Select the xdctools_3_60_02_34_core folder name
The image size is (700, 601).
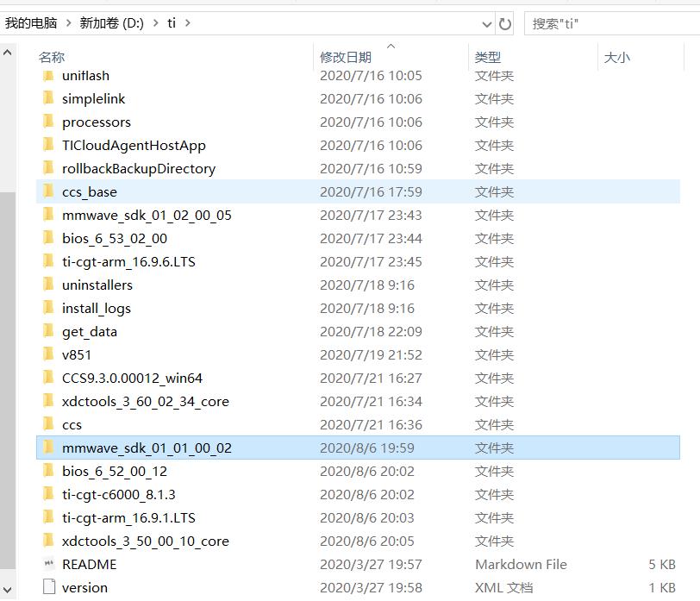point(146,402)
